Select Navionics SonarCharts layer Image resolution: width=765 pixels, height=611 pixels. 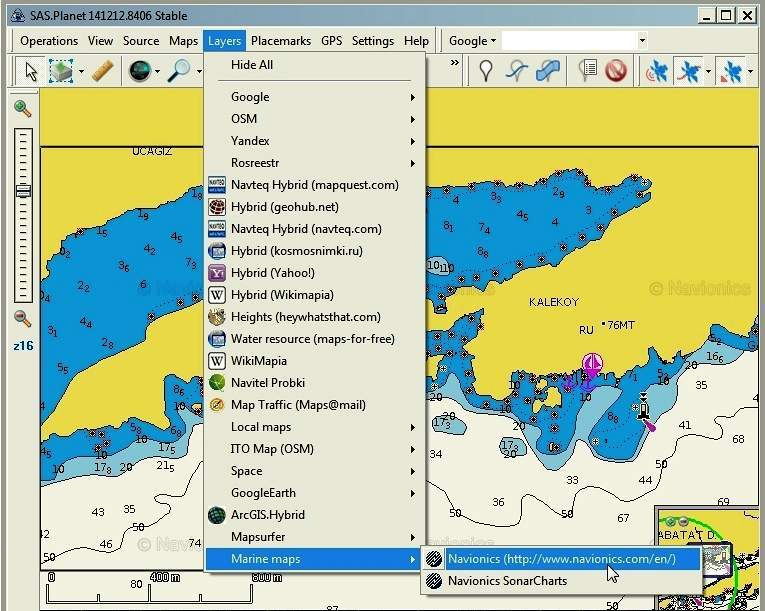click(561, 581)
